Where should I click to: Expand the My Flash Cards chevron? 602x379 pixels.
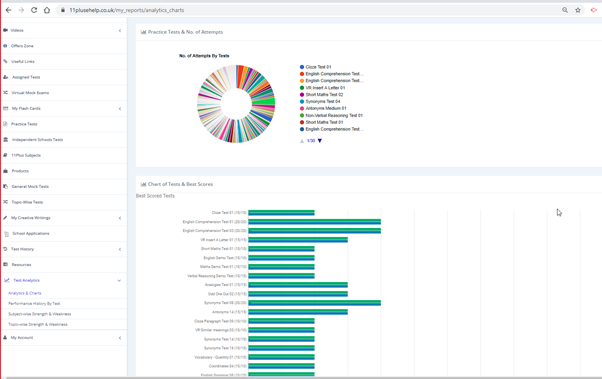120,109
